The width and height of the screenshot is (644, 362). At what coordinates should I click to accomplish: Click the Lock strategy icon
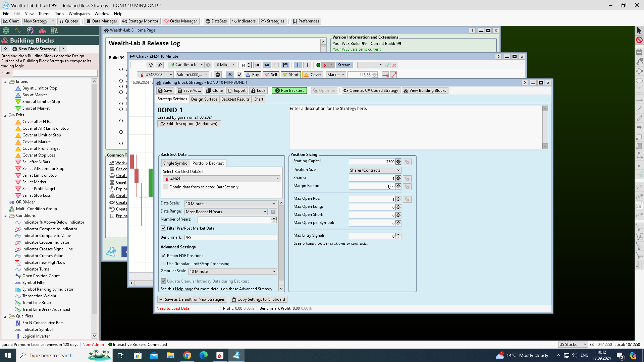pos(258,90)
